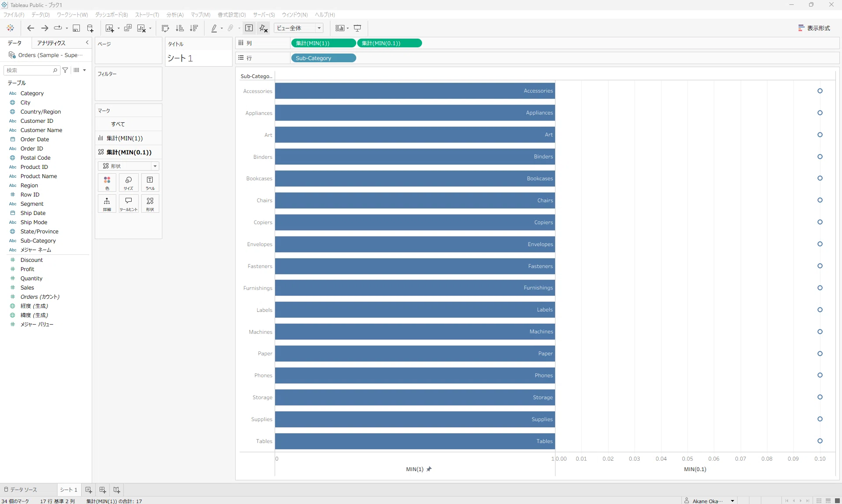Viewport: 842px width, 504px height.
Task: Open the Tooltip card in the marks panel
Action: click(x=129, y=204)
